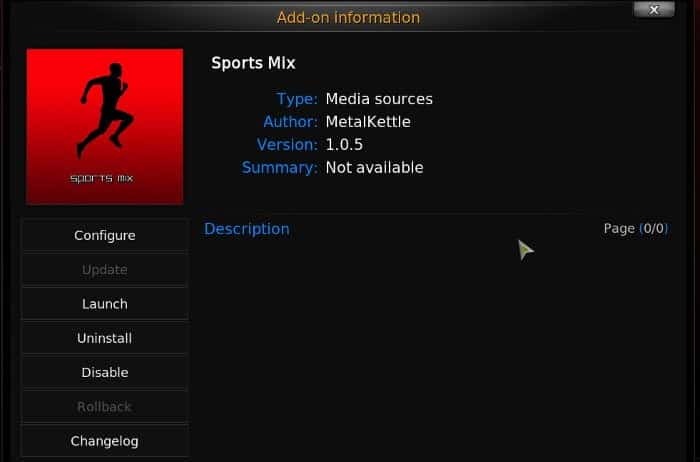Viewport: 700px width, 462px height.
Task: Click the Description heading
Action: [x=247, y=229]
